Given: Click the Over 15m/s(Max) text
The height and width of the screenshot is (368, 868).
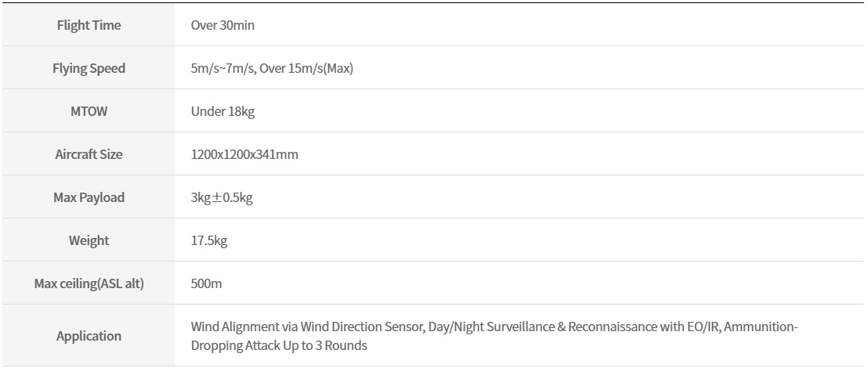Looking at the screenshot, I should coord(306,69).
